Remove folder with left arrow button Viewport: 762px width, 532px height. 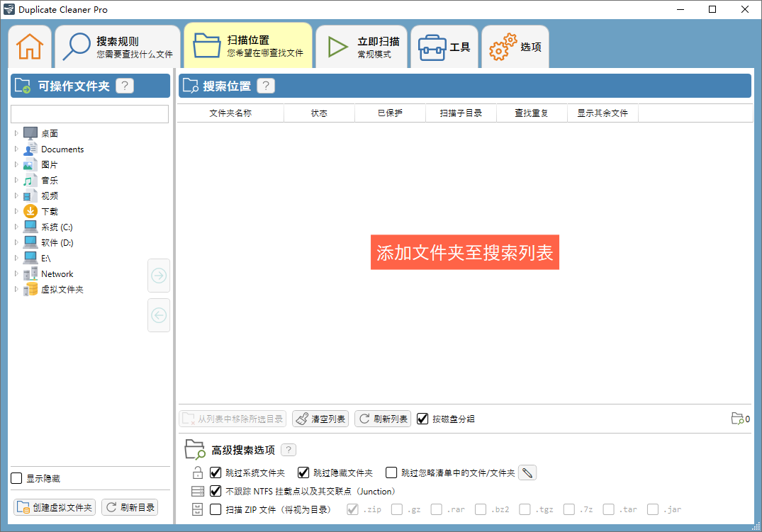(x=159, y=315)
